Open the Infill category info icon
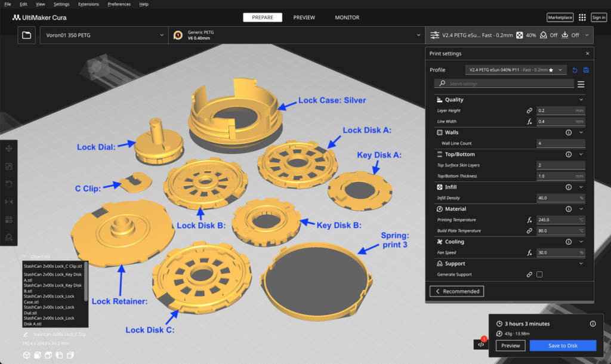 [569, 187]
